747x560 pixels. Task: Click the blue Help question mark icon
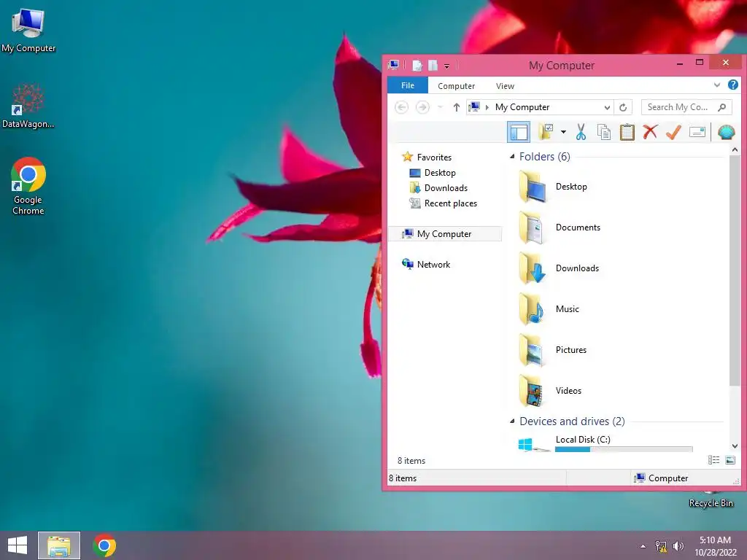(x=732, y=85)
